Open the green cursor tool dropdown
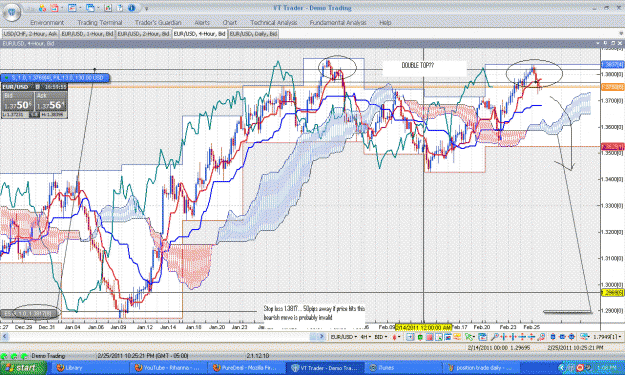Viewport: 625px width, 375px height. [x=470, y=337]
